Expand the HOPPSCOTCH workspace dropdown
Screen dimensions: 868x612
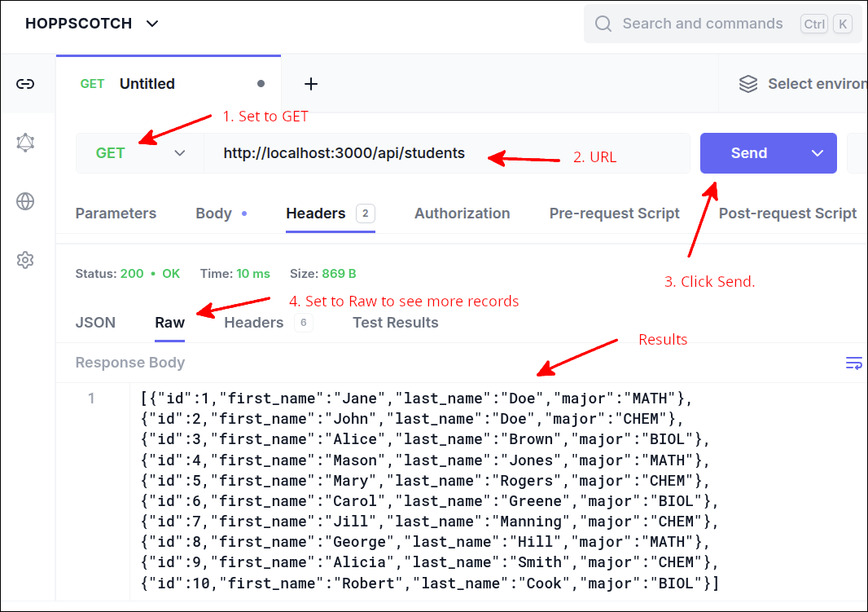click(x=151, y=24)
